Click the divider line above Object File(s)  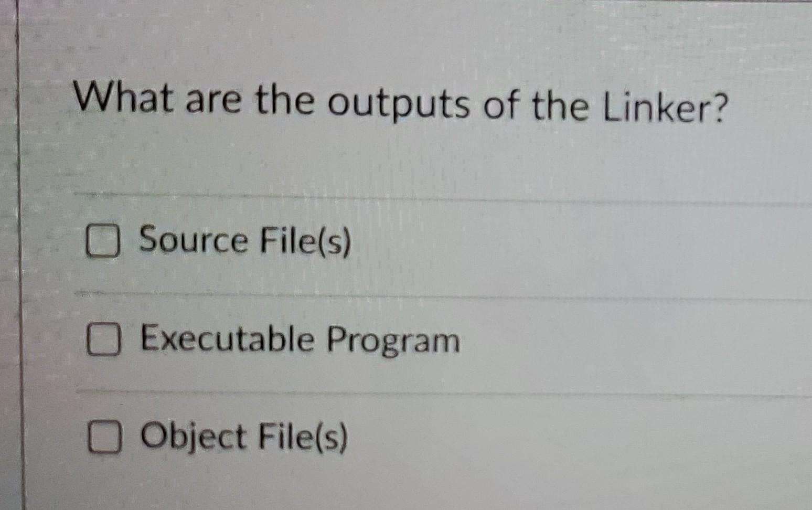click(404, 391)
